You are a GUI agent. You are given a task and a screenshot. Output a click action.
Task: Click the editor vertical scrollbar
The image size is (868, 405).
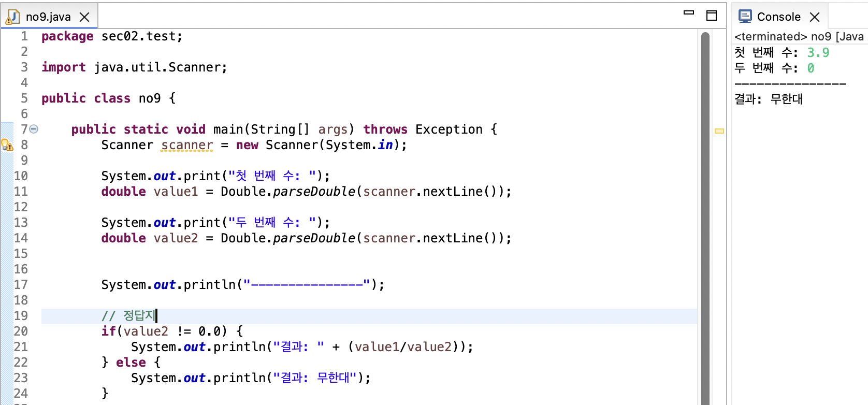705,218
